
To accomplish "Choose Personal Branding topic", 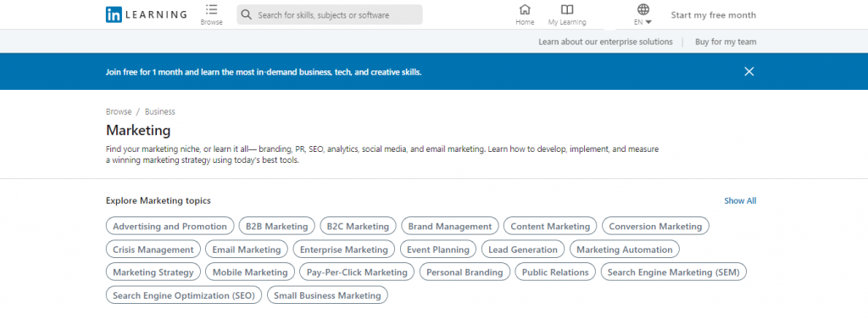I will point(465,272).
